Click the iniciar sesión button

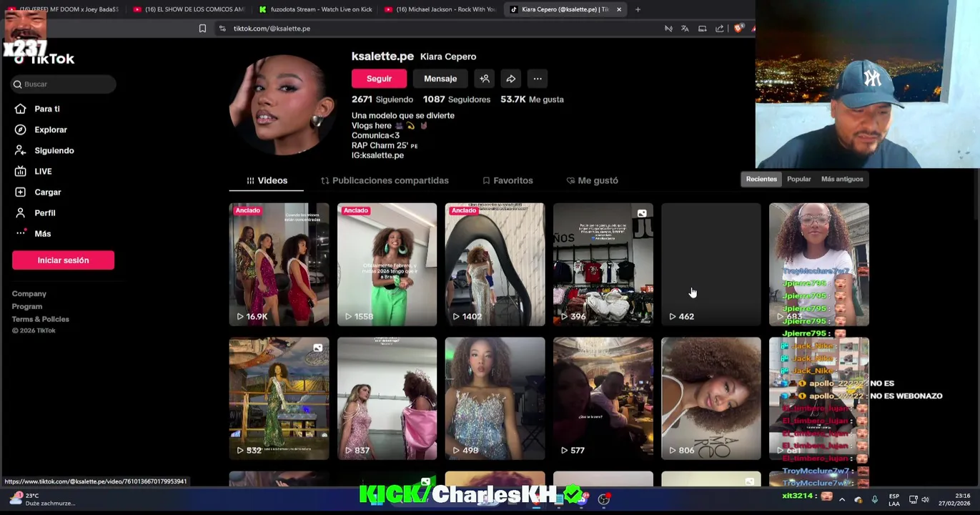pyautogui.click(x=63, y=260)
